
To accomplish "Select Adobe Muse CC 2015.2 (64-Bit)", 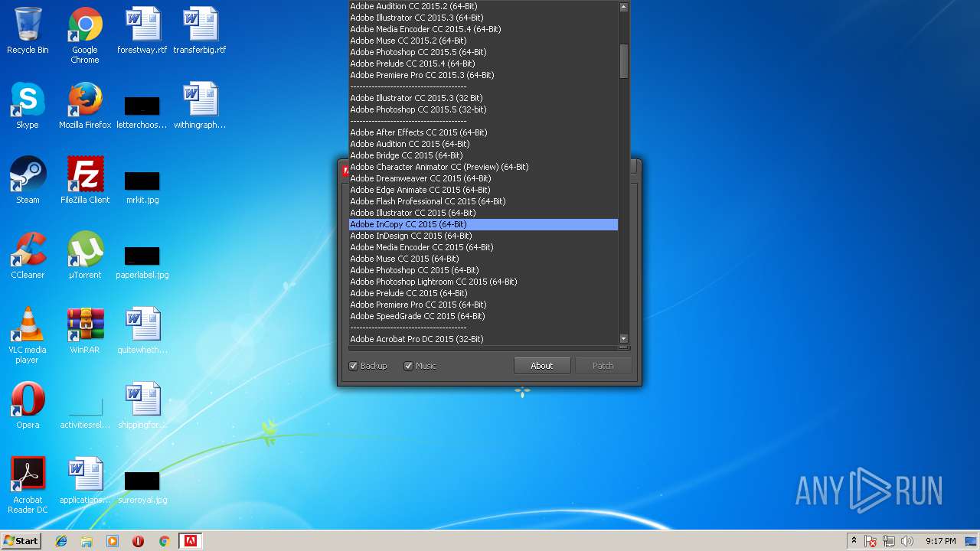I will (483, 41).
